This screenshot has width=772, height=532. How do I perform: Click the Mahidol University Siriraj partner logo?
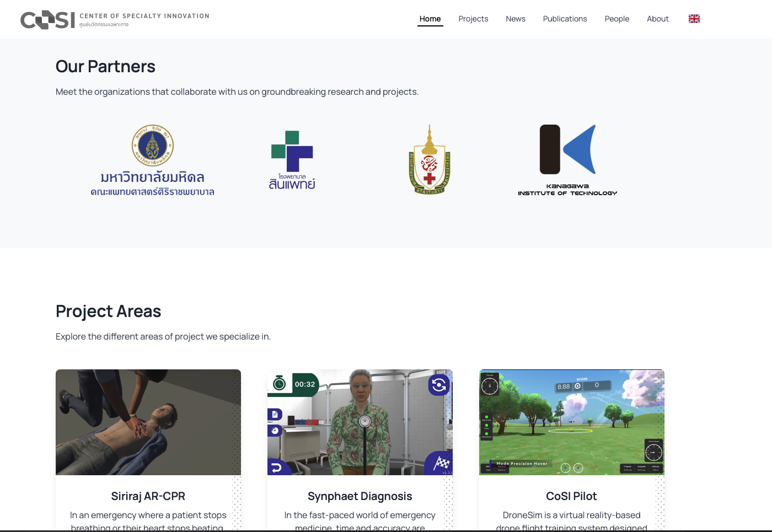tap(153, 160)
